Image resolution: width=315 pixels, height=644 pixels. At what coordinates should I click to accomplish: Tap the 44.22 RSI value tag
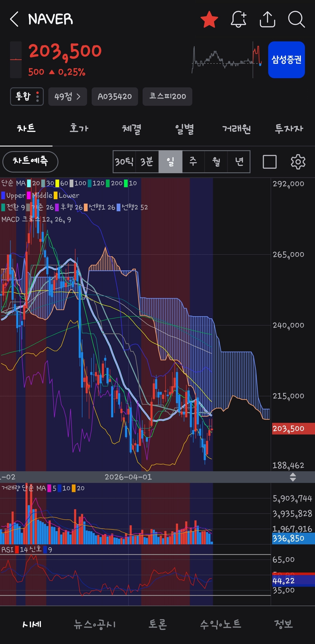tap(293, 581)
